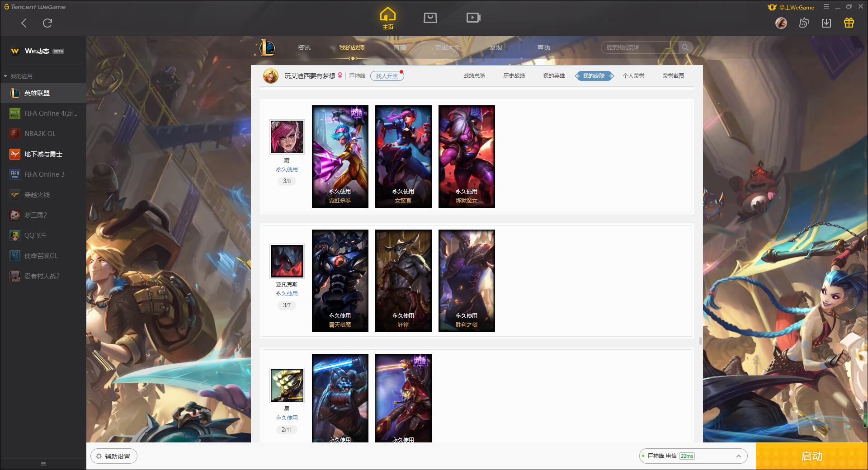This screenshot has height=470, width=868.
Task: Switch to the 我的战绩 tab
Action: tap(352, 47)
